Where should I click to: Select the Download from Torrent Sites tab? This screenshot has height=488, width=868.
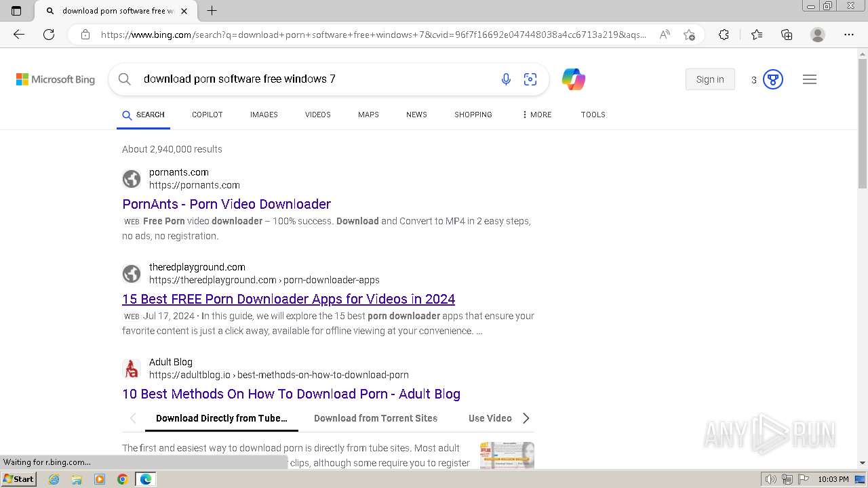376,418
